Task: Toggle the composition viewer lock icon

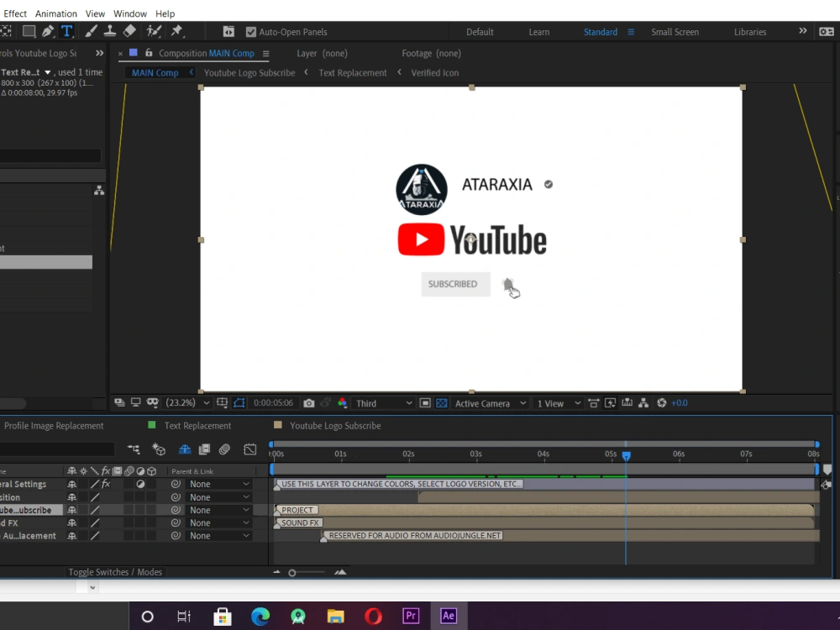Action: 149,52
